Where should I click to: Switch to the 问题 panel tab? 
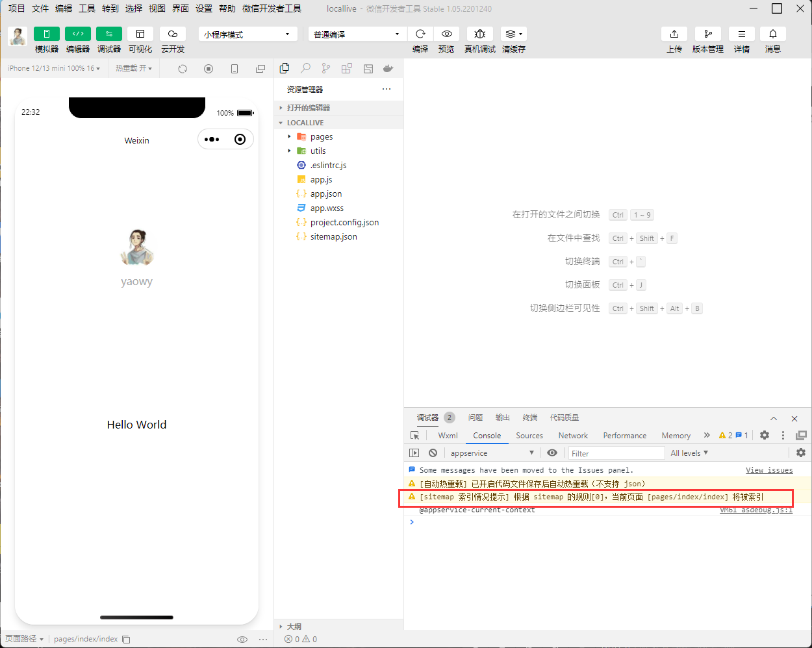tap(476, 417)
